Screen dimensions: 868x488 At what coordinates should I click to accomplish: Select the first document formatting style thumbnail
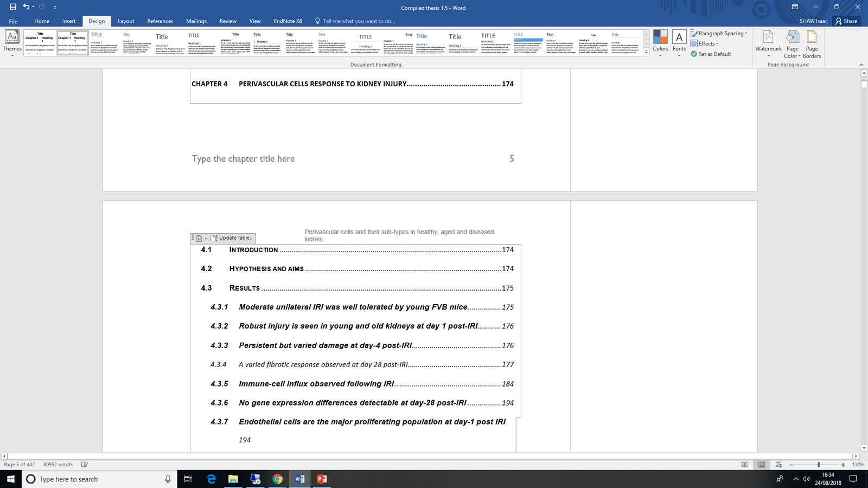(40, 43)
